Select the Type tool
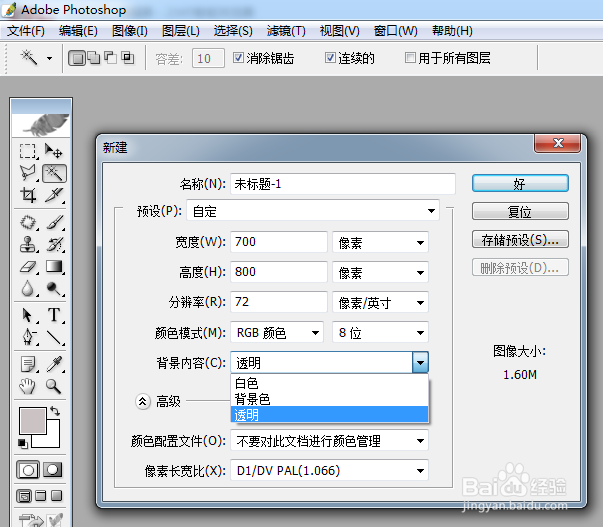The image size is (603, 527). coord(54,315)
